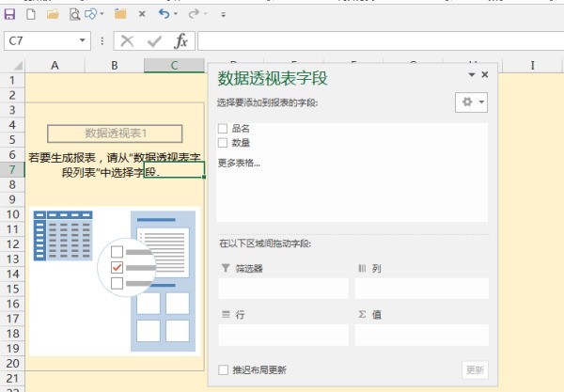Create a new blank workbook
Image resolution: width=564 pixels, height=392 pixels.
tap(31, 15)
